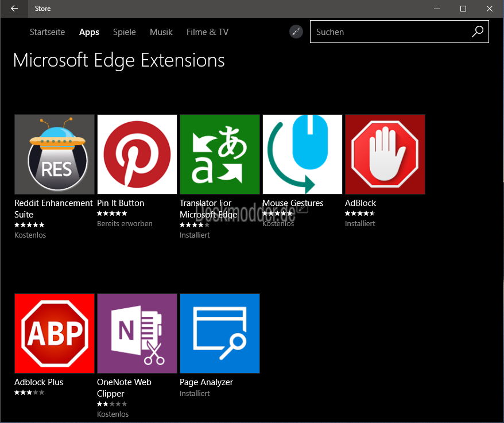This screenshot has width=504, height=423.
Task: Open the red ABP Adblock Plus icon
Action: click(x=55, y=333)
